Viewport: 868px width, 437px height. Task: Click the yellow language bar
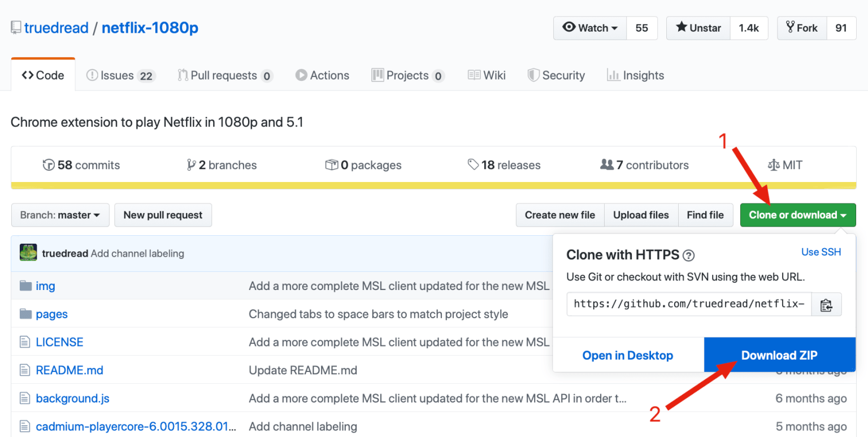pyautogui.click(x=433, y=185)
